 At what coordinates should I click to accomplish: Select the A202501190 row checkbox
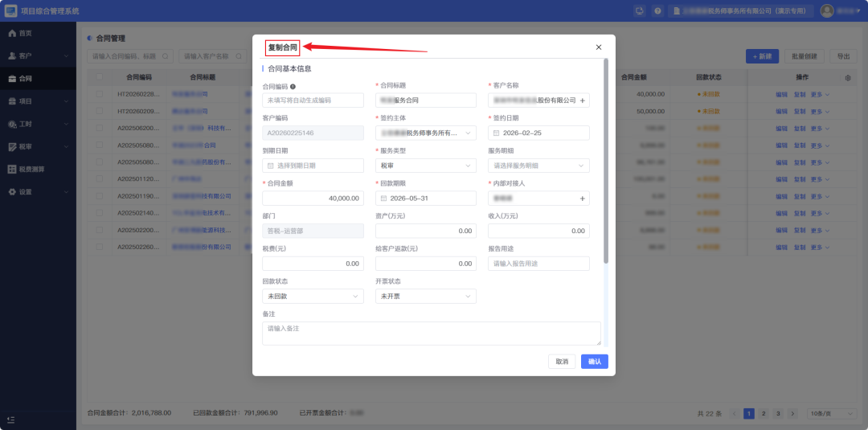pos(99,196)
